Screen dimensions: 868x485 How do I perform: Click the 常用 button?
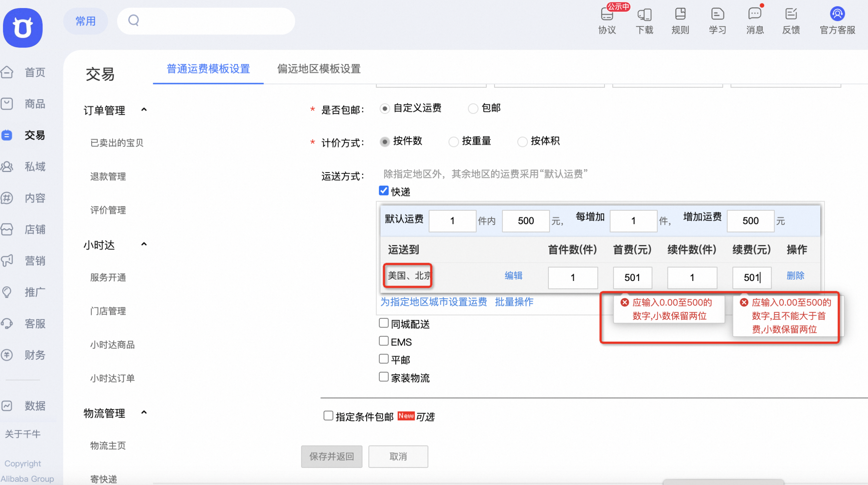[85, 21]
